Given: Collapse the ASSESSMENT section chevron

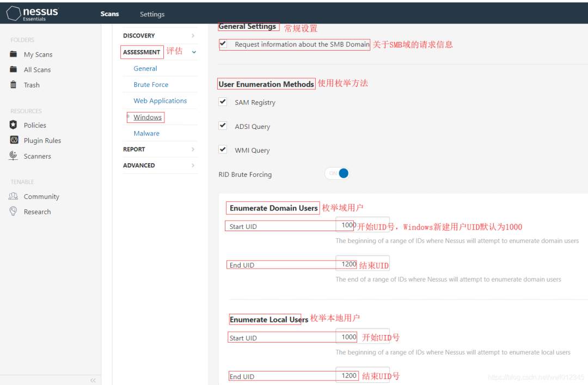Looking at the screenshot, I should click(x=194, y=52).
